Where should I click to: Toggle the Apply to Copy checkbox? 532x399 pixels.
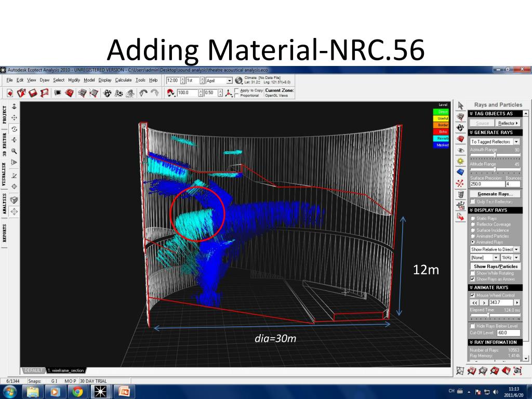tap(236, 90)
